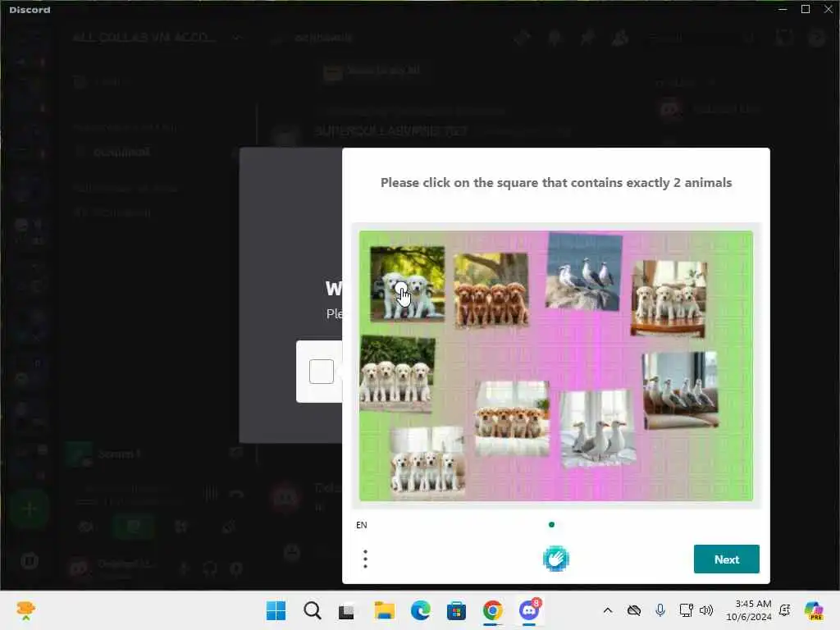Image resolution: width=840 pixels, height=630 pixels.
Task: Select white puppies in bright room at bottom
Action: 427,459
